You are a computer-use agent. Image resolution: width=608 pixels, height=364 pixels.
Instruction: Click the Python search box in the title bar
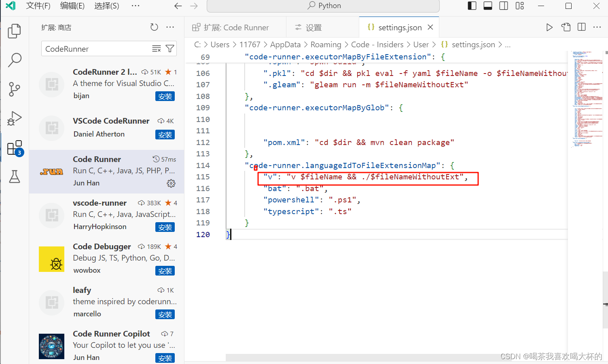[x=322, y=6]
